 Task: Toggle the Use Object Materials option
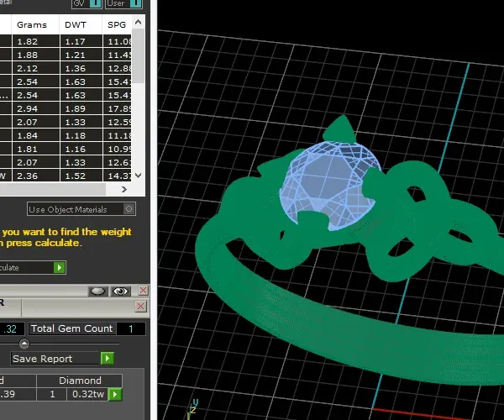click(x=81, y=209)
